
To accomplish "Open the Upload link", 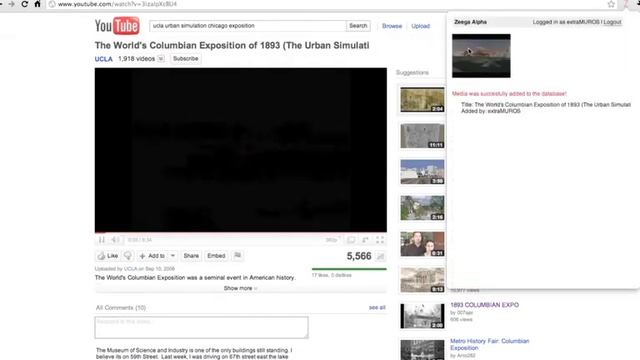I will (420, 26).
